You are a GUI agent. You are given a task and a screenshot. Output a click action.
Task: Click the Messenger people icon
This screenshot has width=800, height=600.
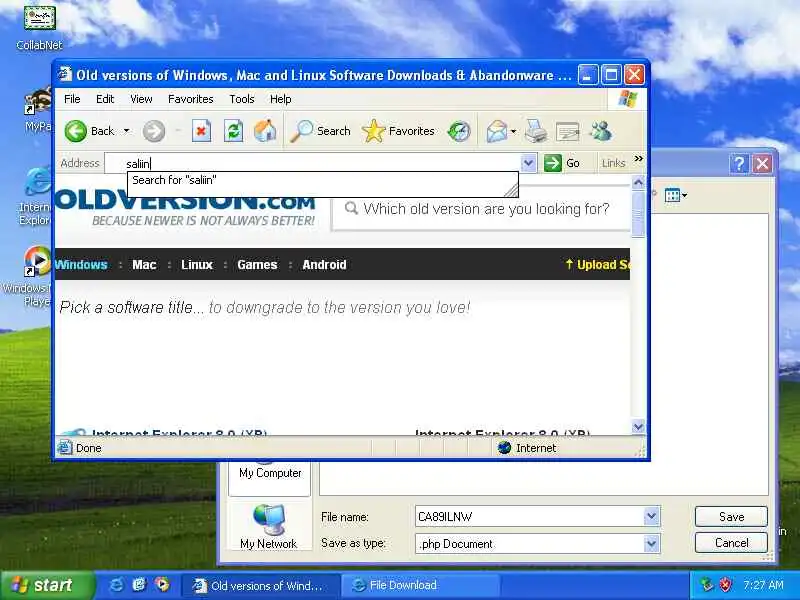601,131
